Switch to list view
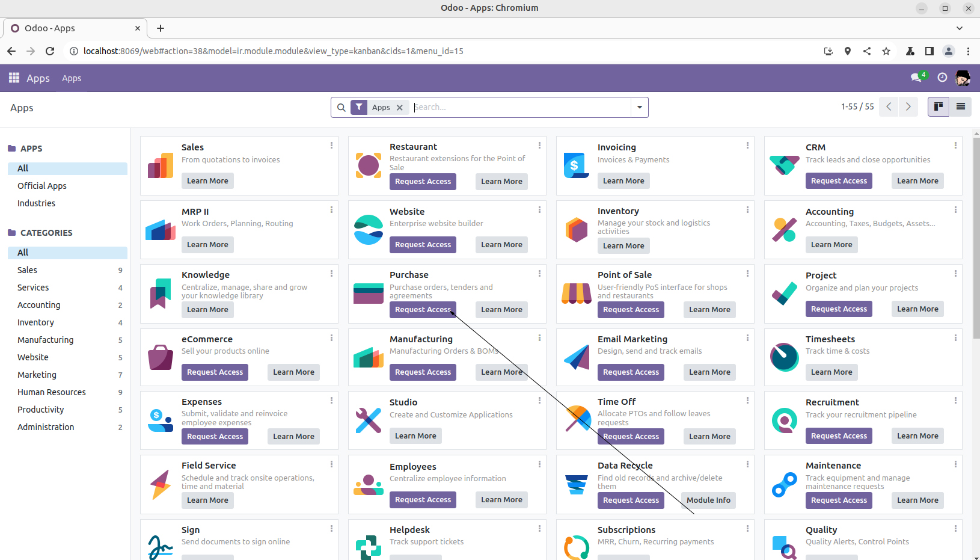 [x=961, y=106]
